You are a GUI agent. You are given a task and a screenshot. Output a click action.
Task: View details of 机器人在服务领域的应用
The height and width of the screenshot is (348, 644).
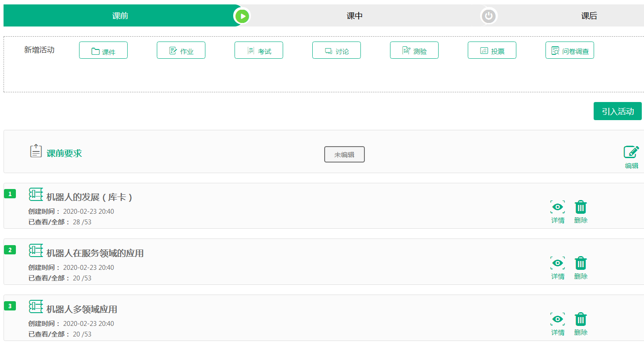(x=557, y=264)
